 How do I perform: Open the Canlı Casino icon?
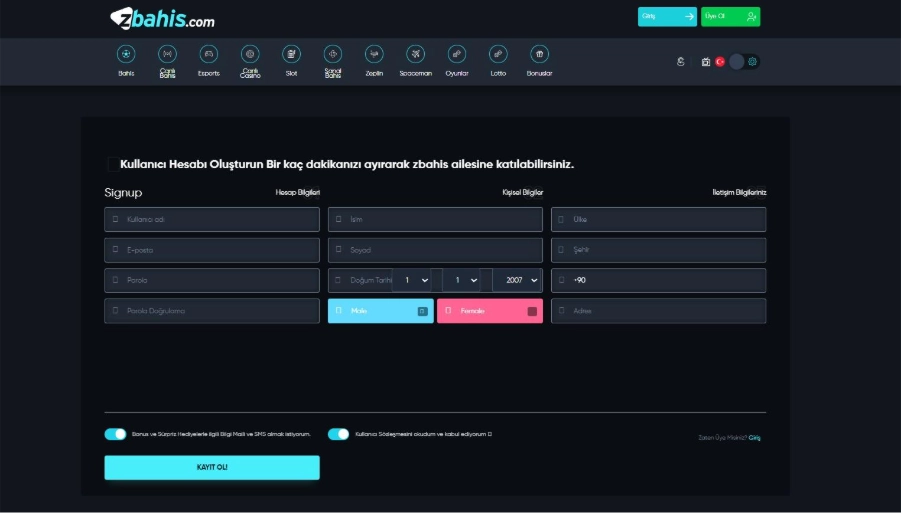pos(250,54)
